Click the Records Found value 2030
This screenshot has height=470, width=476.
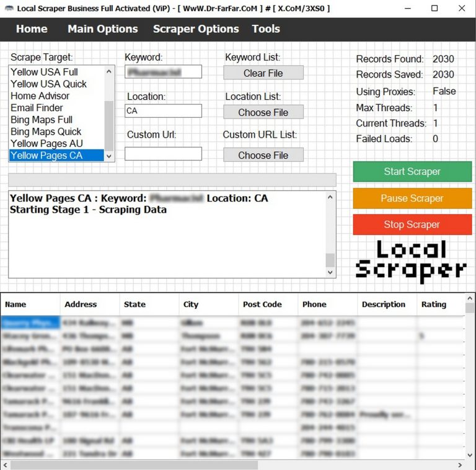click(x=443, y=59)
